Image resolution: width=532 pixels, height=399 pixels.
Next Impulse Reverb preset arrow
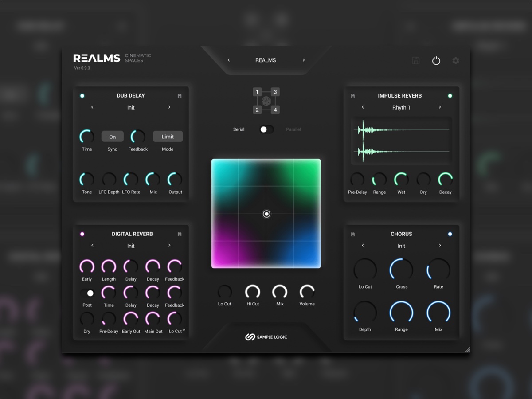(440, 107)
